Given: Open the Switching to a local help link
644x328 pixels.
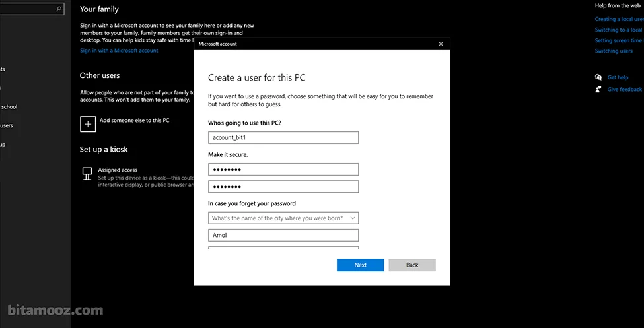Looking at the screenshot, I should [x=618, y=30].
